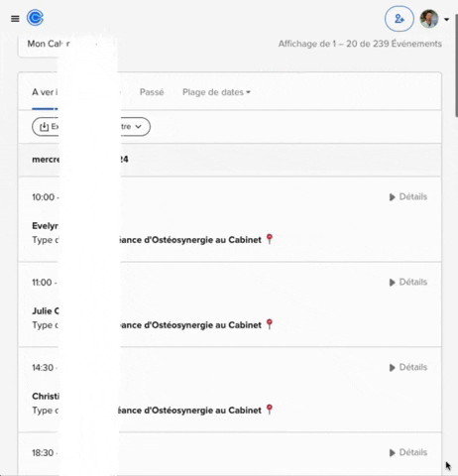Screen dimensions: 458x476
Task: Open the hamburger navigation menu
Action: click(x=15, y=19)
